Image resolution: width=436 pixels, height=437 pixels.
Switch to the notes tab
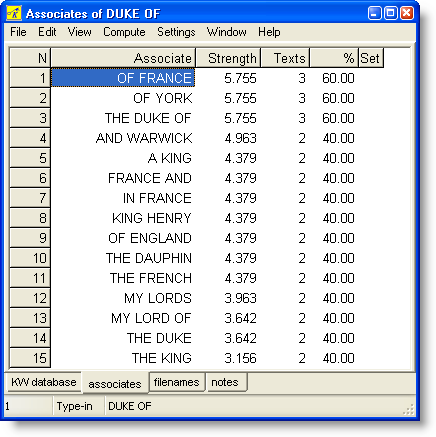click(226, 382)
